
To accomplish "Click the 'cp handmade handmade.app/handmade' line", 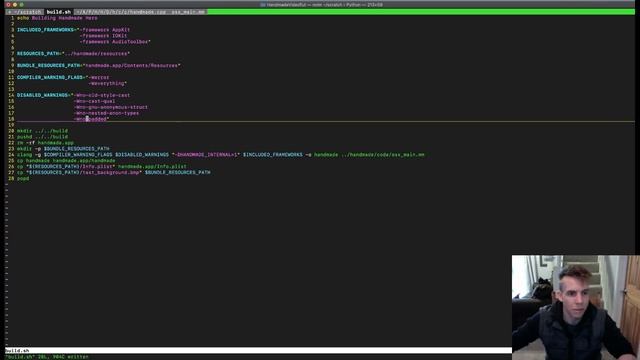I will click(66, 160).
